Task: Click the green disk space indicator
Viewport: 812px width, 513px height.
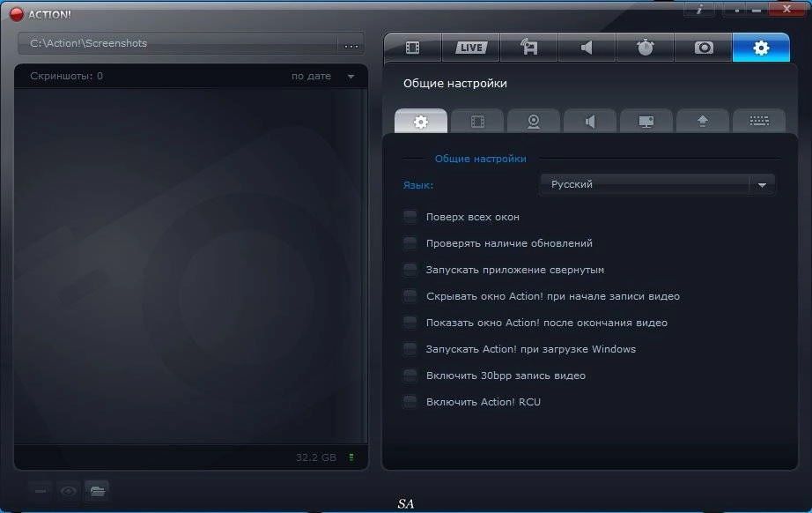Action: click(351, 457)
